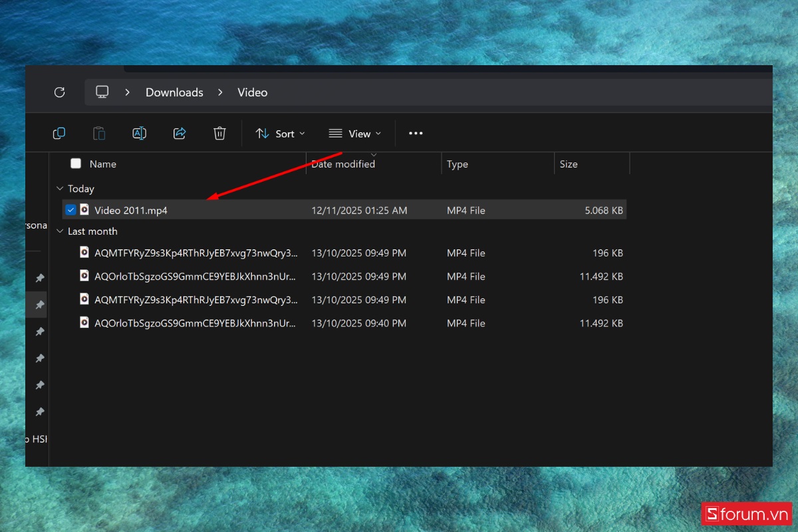Click the Video breadcrumb segment

(x=252, y=92)
